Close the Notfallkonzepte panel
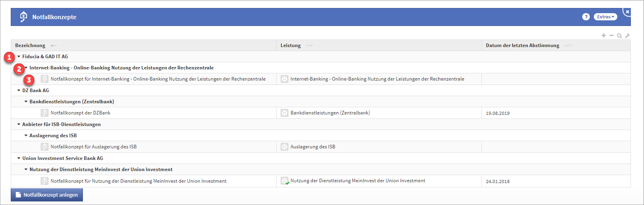This screenshot has width=644, height=205. 627,12
